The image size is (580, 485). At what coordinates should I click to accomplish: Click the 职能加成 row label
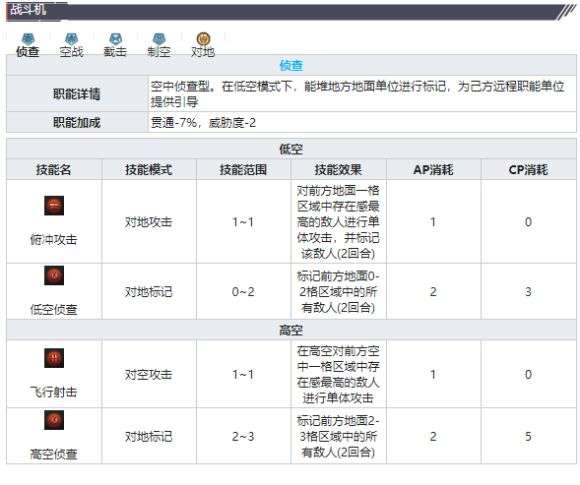pyautogui.click(x=77, y=122)
